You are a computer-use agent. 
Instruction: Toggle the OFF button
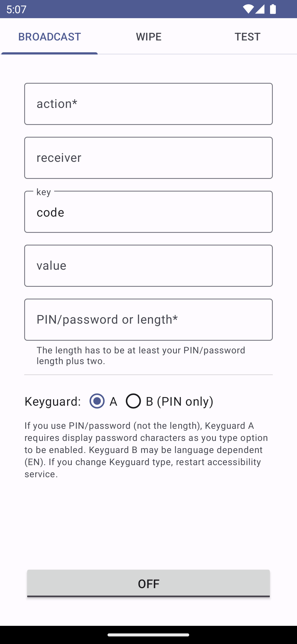(148, 583)
